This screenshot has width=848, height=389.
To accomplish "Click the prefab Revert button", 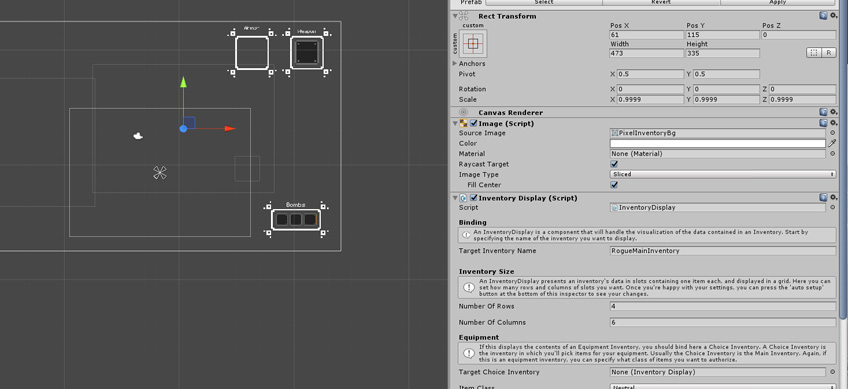I will (x=661, y=2).
